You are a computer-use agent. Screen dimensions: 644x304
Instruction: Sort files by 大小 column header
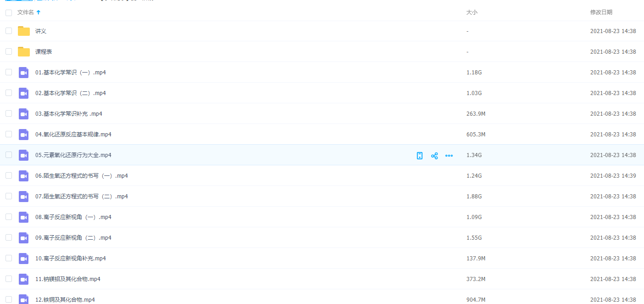[472, 13]
